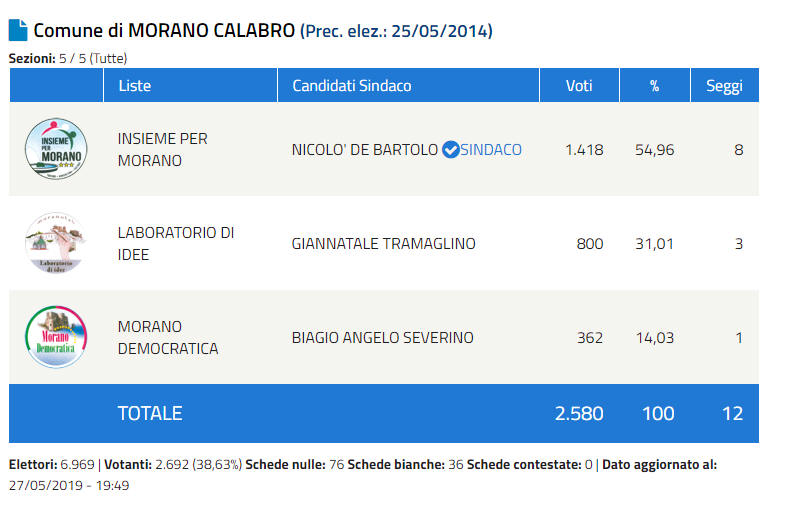This screenshot has width=785, height=505.
Task: Select candidate Nicolo' De Bartolo
Action: point(364,150)
